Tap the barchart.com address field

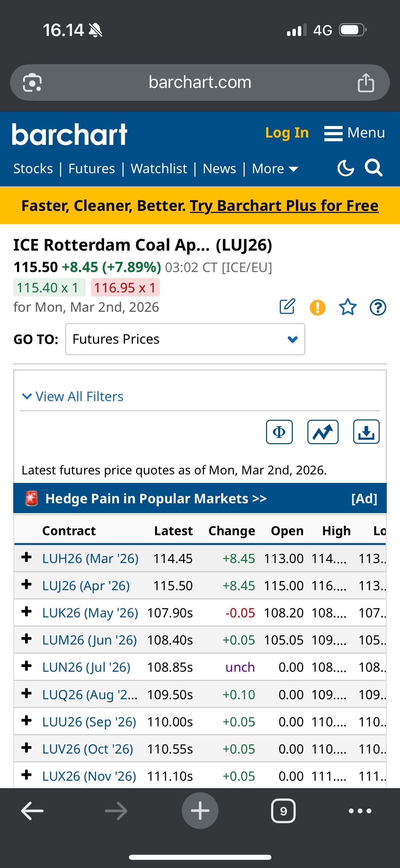click(200, 83)
